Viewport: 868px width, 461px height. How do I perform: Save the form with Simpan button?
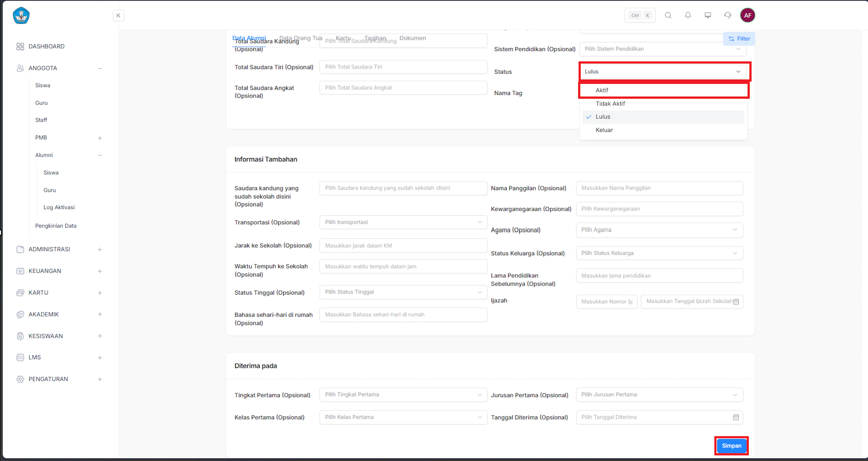tap(731, 445)
